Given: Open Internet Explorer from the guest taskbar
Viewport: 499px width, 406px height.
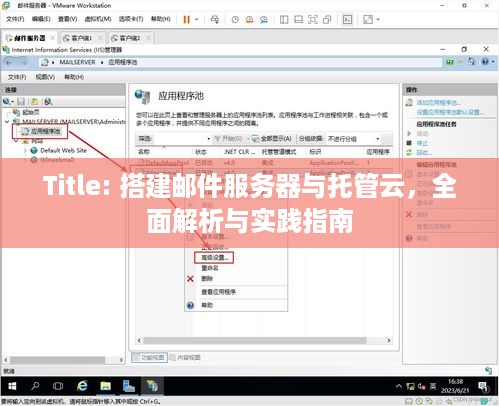Looking at the screenshot, I should pos(82,386).
